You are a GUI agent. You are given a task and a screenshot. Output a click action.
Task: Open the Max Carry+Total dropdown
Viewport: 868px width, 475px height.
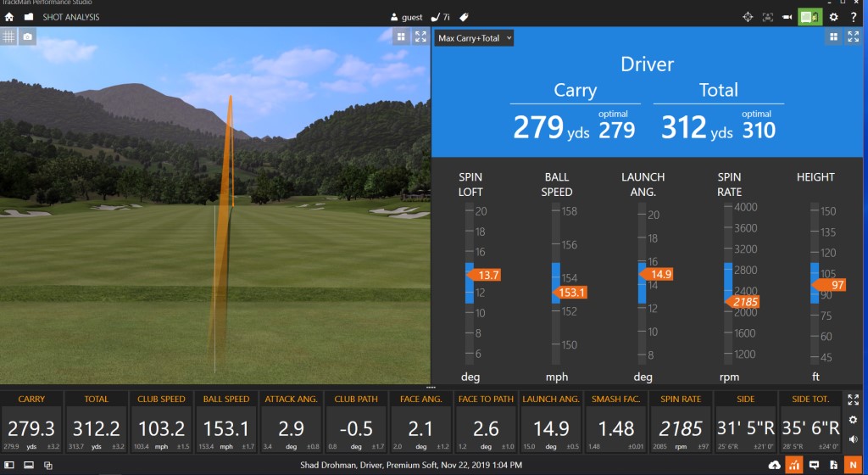point(474,38)
